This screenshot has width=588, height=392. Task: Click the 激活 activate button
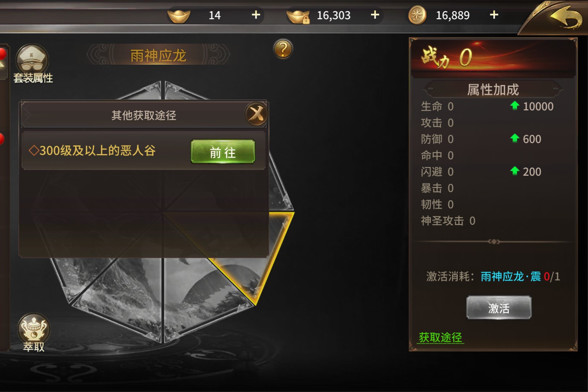point(499,308)
